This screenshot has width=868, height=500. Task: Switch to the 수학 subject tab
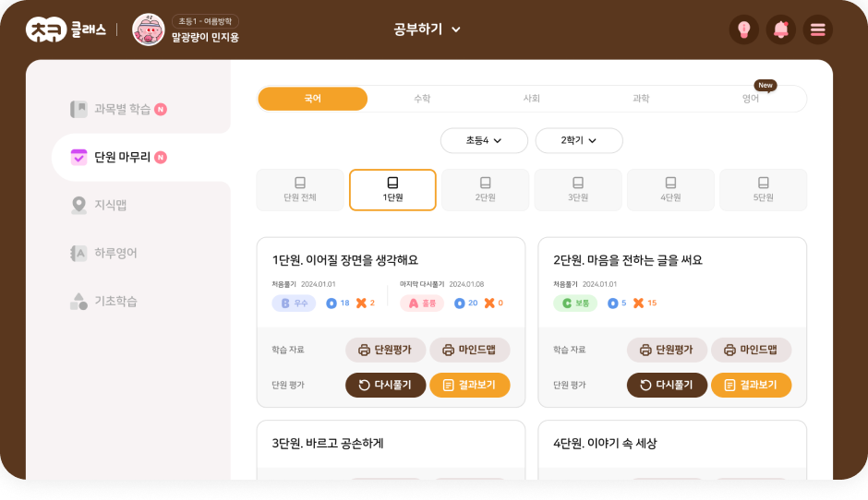click(x=422, y=99)
